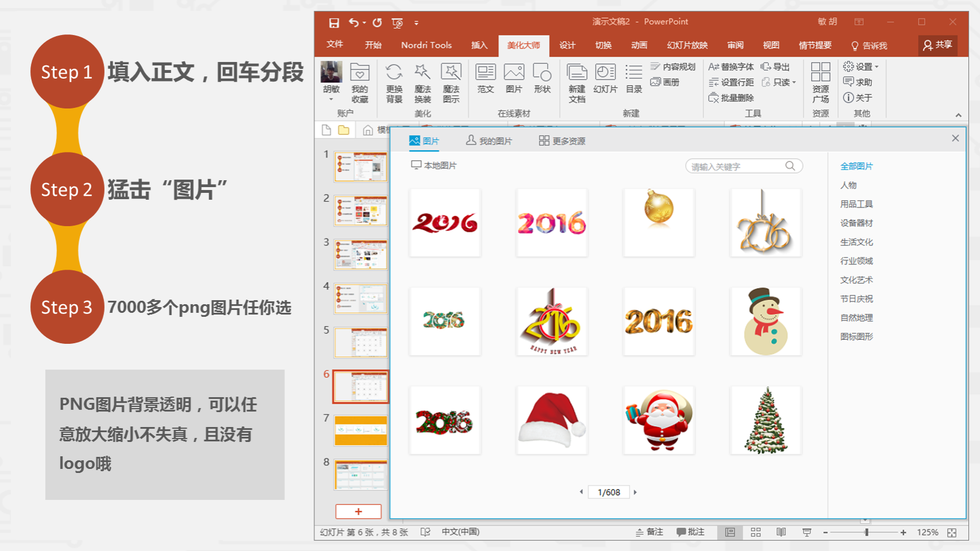Click 导出 export option
The image size is (980, 551).
click(x=775, y=67)
